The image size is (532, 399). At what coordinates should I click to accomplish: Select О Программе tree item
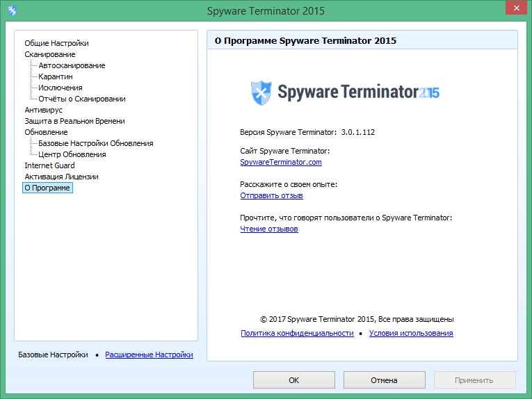(47, 188)
